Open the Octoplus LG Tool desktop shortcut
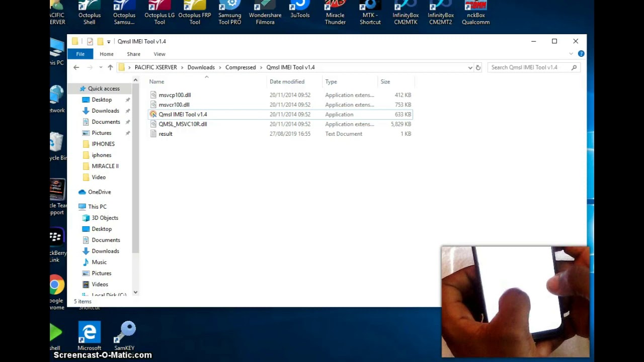The width and height of the screenshot is (644, 362). 159,13
